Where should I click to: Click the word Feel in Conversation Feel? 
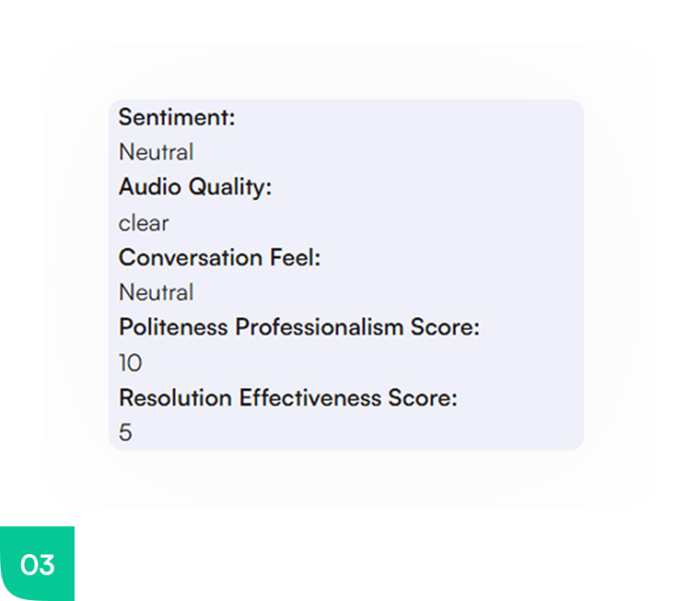tap(295, 258)
